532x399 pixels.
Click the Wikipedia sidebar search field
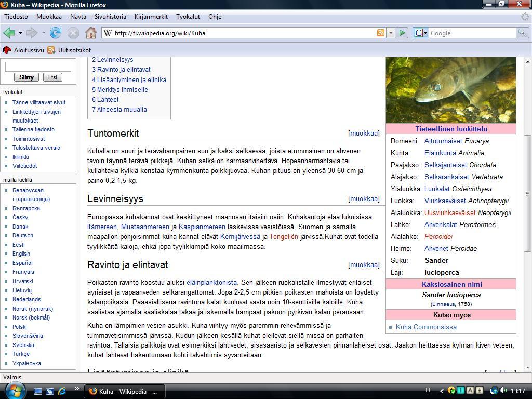pos(38,66)
